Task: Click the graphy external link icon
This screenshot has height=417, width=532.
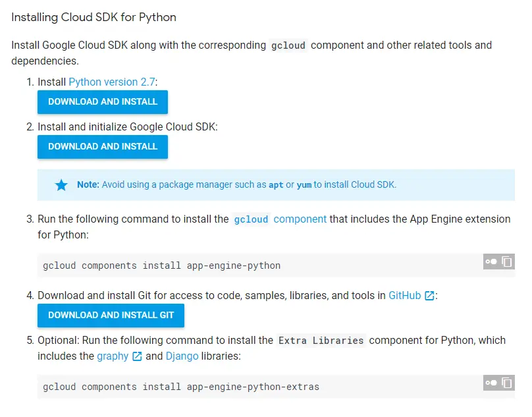Action: point(137,356)
